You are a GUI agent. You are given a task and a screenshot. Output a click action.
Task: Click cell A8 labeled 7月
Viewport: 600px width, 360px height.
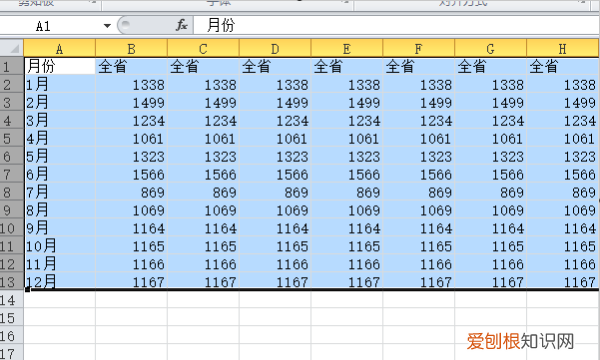(x=60, y=192)
